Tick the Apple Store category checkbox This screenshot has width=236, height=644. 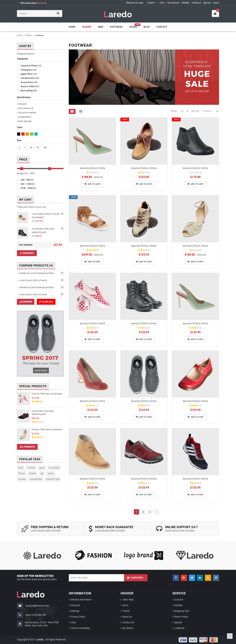point(18,74)
